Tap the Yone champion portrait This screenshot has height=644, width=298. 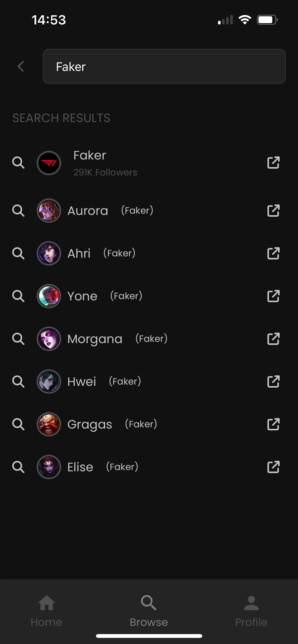coord(49,296)
